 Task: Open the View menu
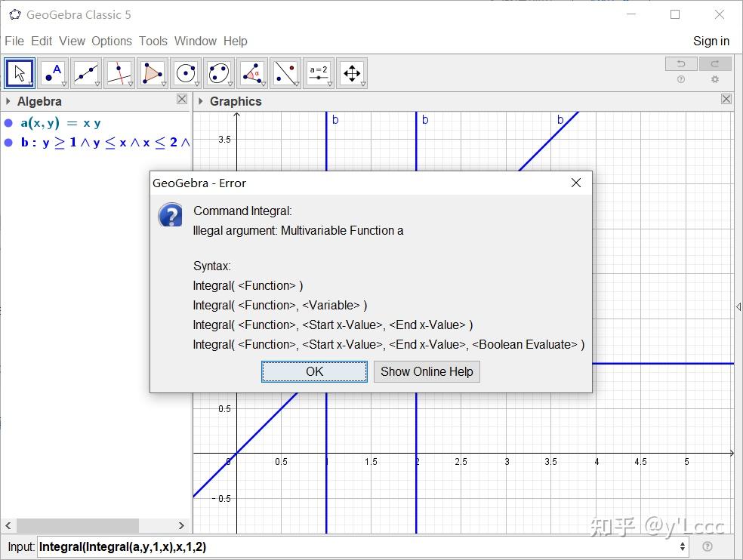click(72, 42)
